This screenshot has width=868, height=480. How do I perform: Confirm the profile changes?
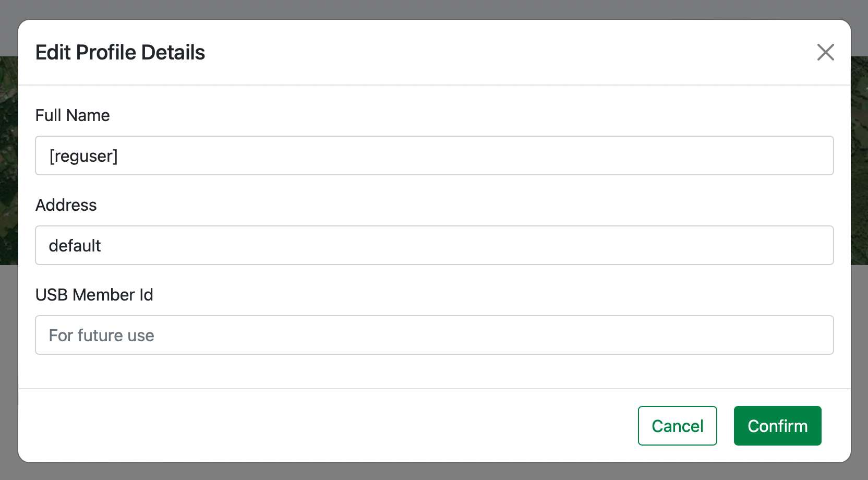pos(777,426)
